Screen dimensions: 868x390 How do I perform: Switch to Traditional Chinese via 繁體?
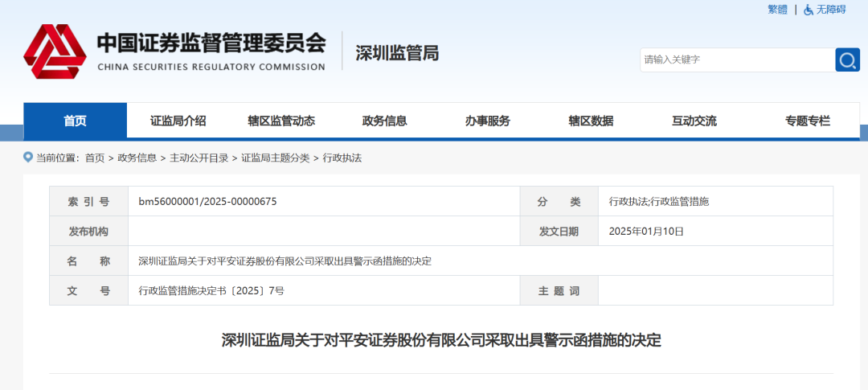(777, 10)
